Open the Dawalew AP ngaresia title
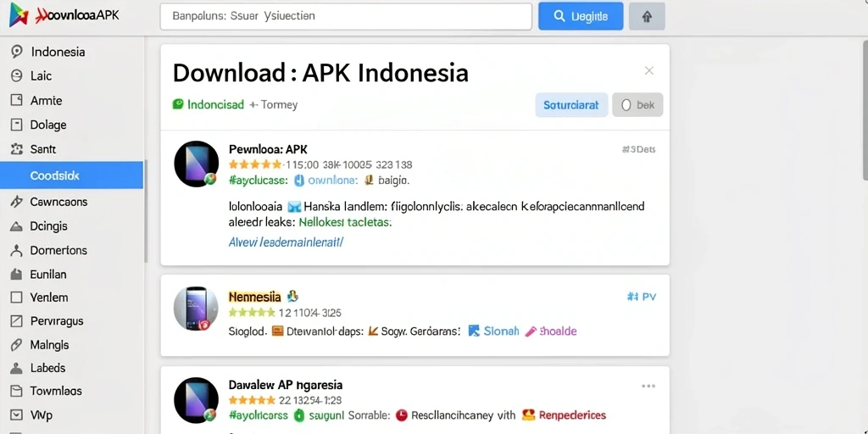 coord(285,384)
